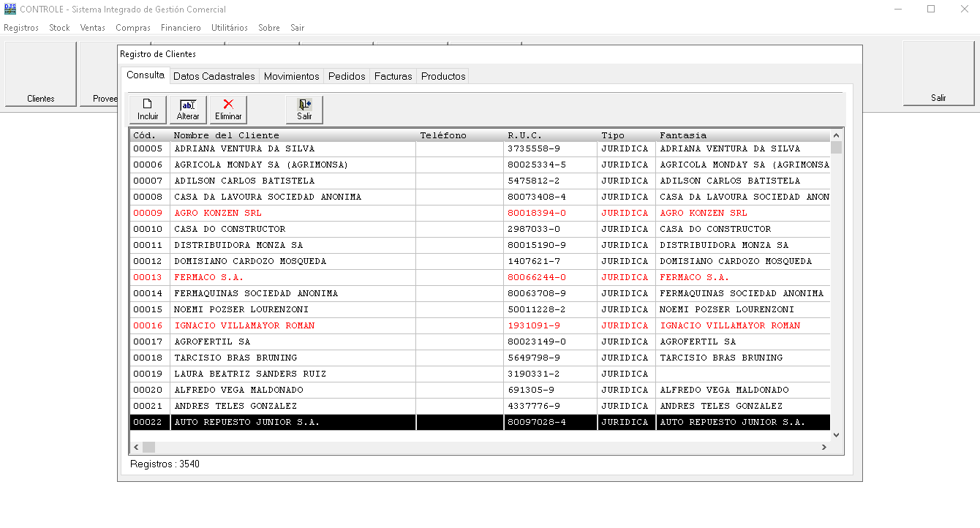The width and height of the screenshot is (980, 528).
Task: Open the Movimientos tab
Action: (x=291, y=76)
